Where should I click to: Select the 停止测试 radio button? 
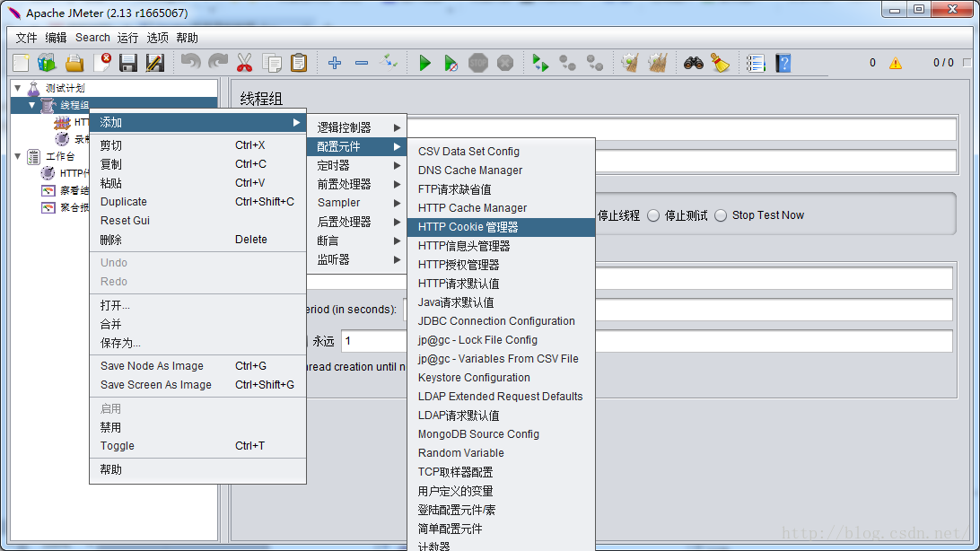653,215
